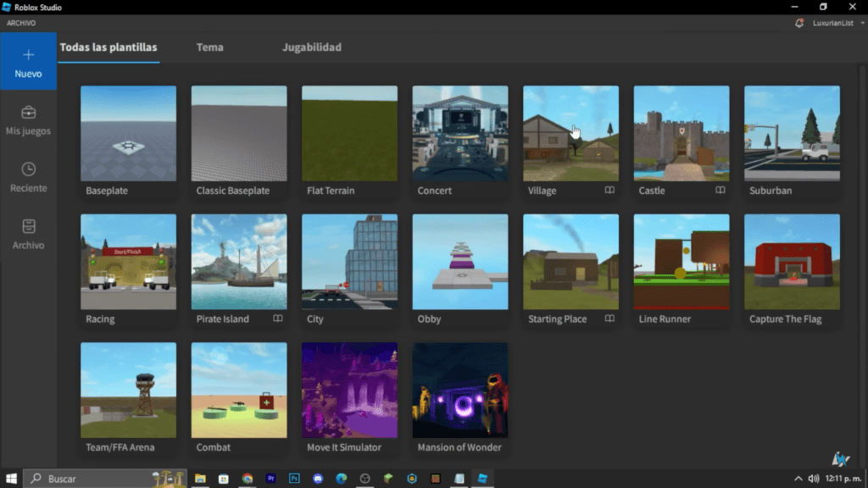The image size is (868, 488).
Task: Open Premiere Pro from the taskbar
Action: 270,479
